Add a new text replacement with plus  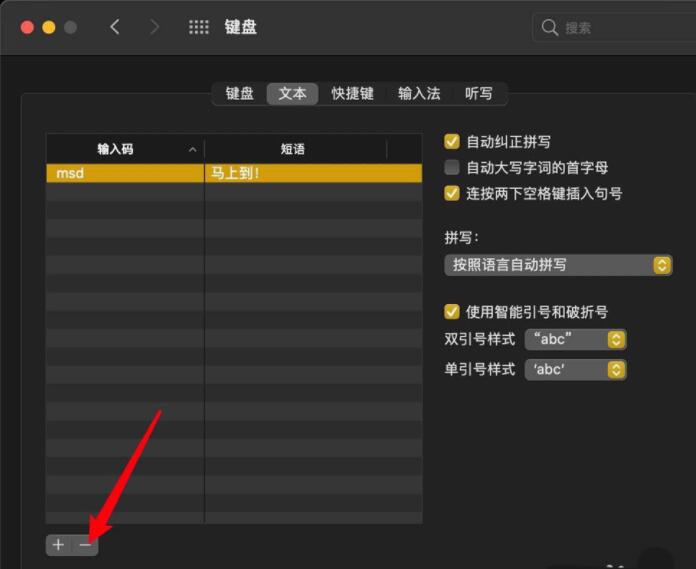tap(59, 545)
